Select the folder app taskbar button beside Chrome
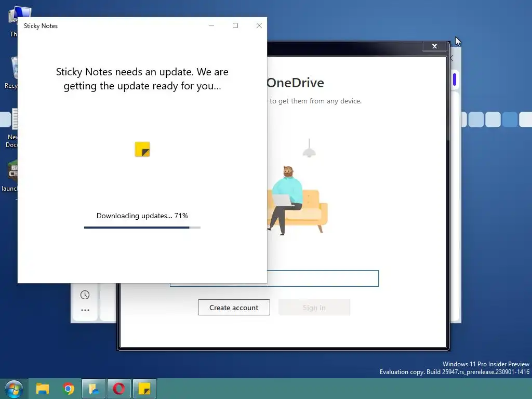This screenshot has height=399, width=532. point(94,389)
